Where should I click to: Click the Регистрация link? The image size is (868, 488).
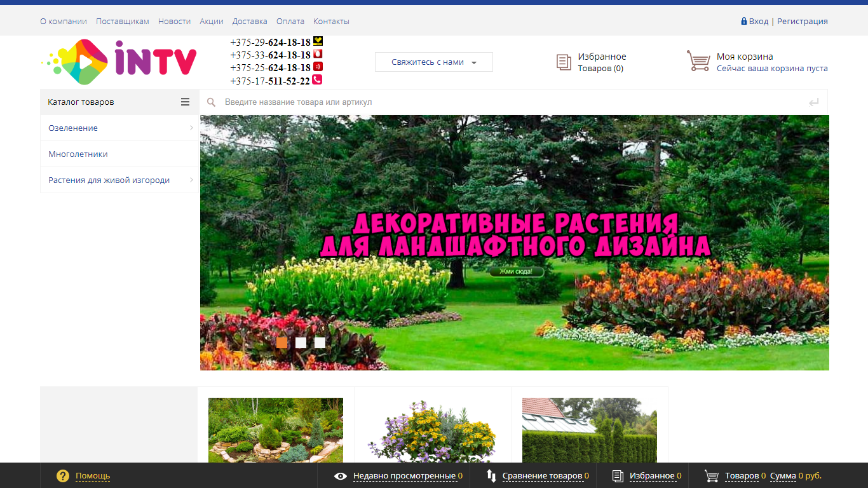803,21
